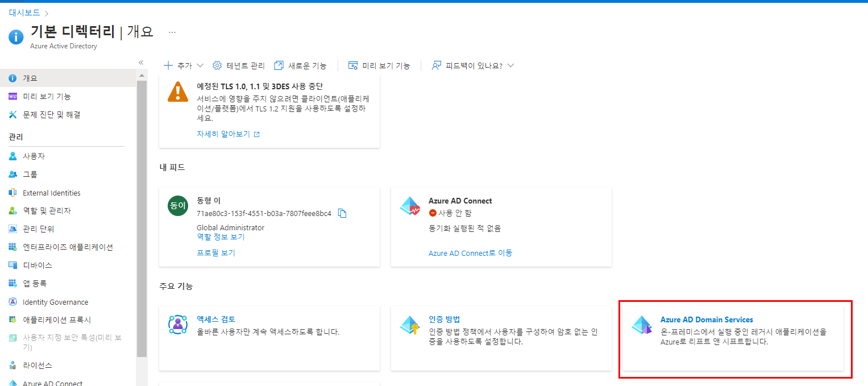Click the 역할 및 관리자 icon

click(x=13, y=210)
